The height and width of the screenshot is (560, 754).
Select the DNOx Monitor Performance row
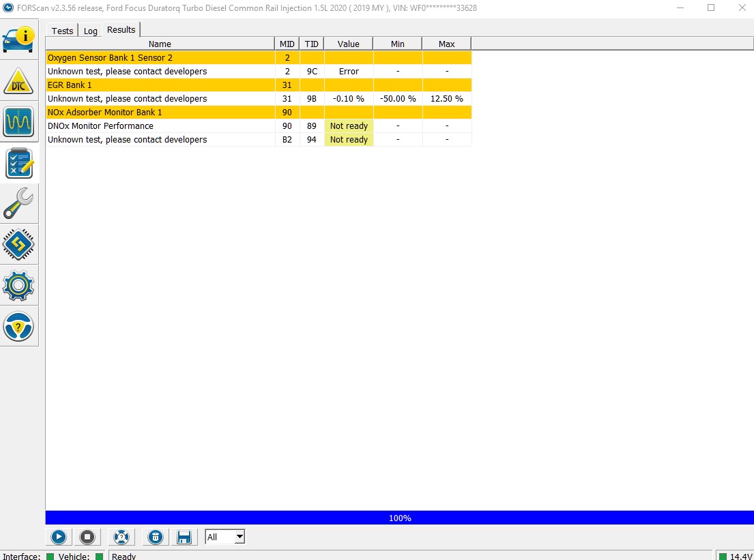(x=160, y=126)
